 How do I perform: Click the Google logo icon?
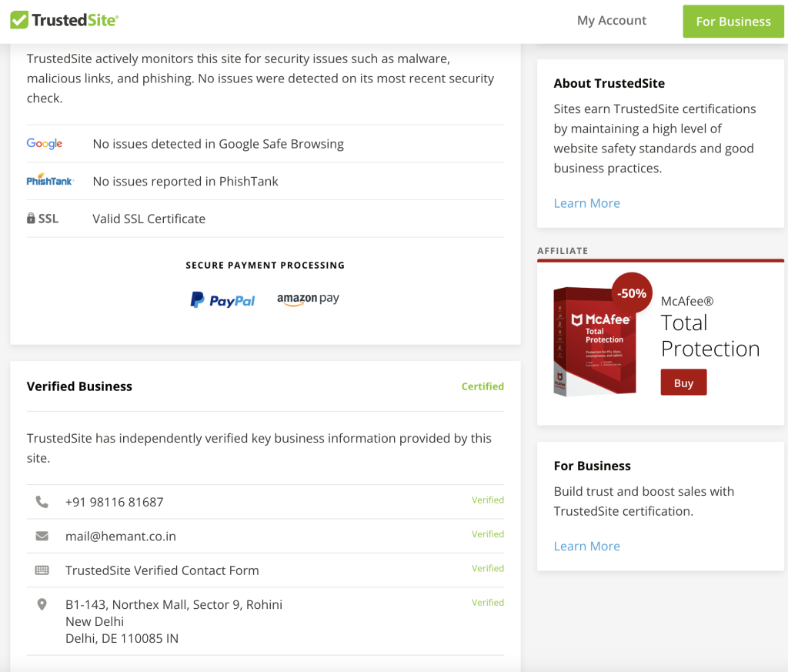click(45, 144)
